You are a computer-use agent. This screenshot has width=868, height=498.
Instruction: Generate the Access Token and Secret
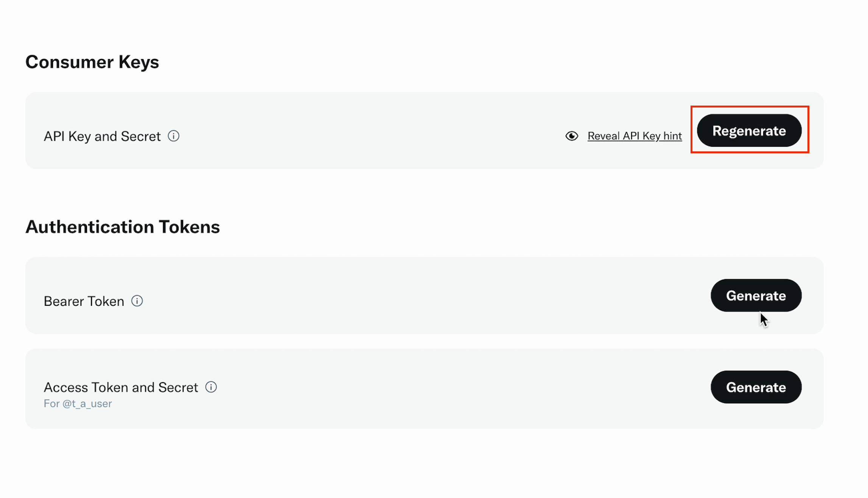click(756, 387)
